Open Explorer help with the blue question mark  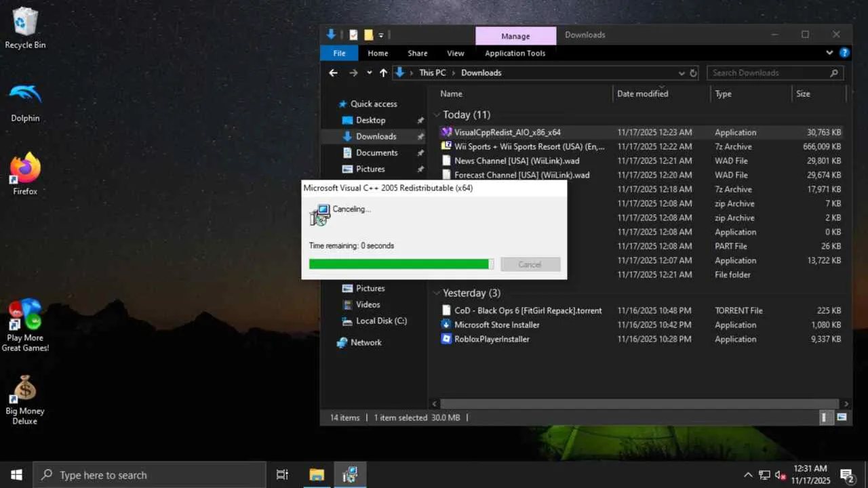click(844, 53)
